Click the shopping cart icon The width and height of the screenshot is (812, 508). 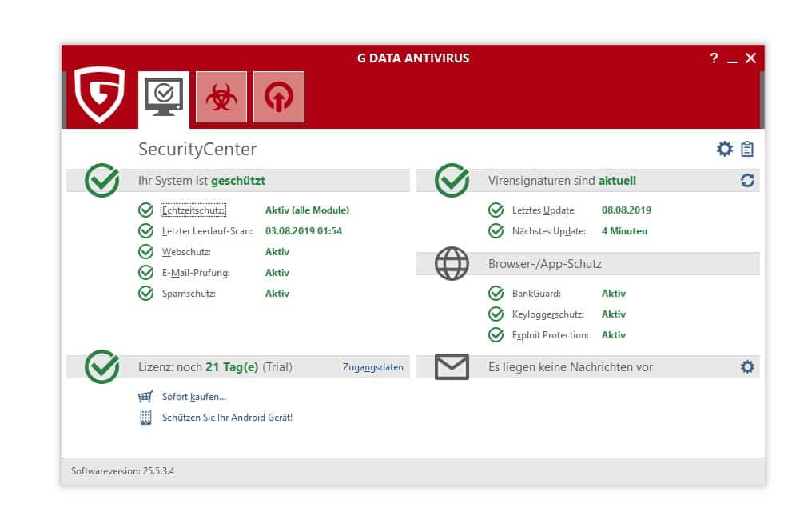(x=145, y=397)
